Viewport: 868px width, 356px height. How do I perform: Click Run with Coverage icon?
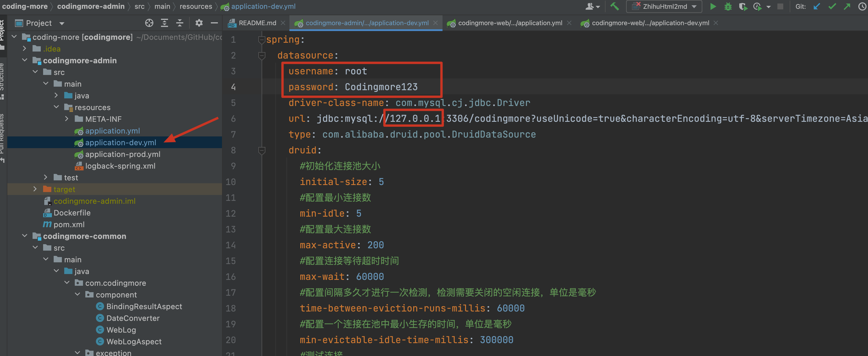[x=743, y=6]
